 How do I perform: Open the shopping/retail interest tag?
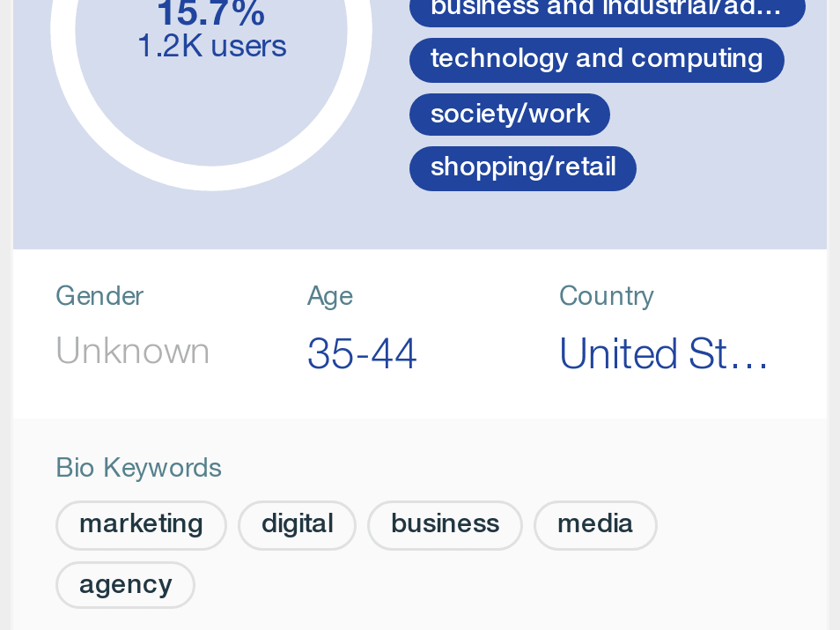click(522, 167)
